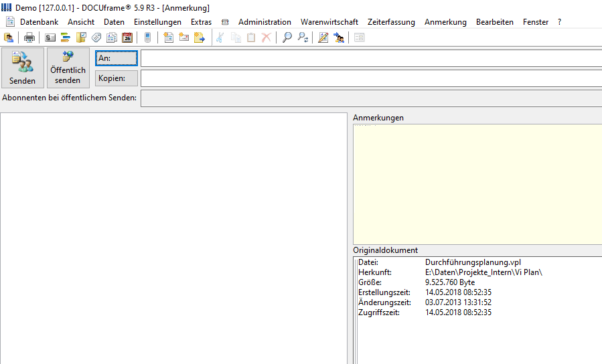Open the Ansicht menu
The width and height of the screenshot is (602, 364).
click(x=81, y=22)
